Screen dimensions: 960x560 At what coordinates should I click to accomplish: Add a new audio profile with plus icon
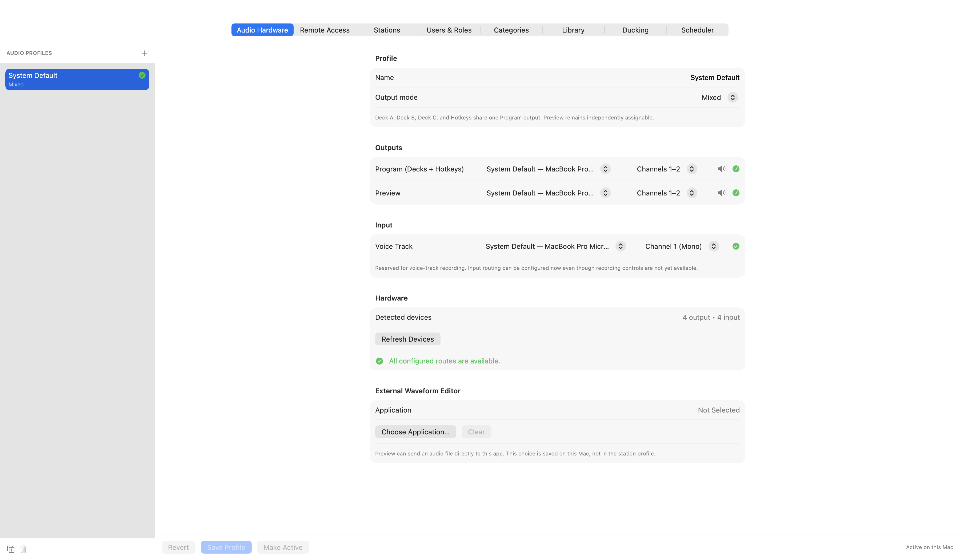144,53
